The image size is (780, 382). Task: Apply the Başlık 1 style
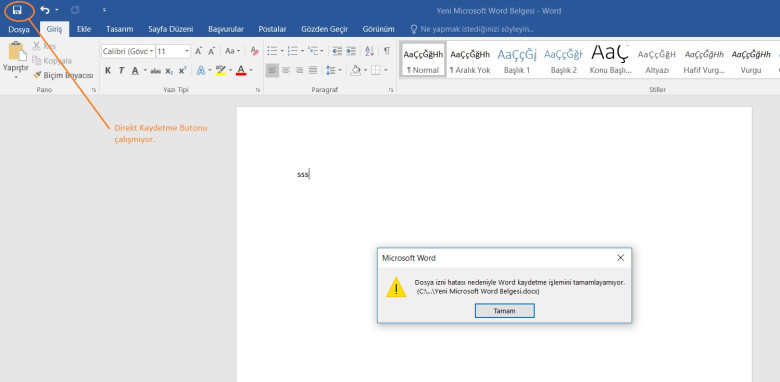517,59
